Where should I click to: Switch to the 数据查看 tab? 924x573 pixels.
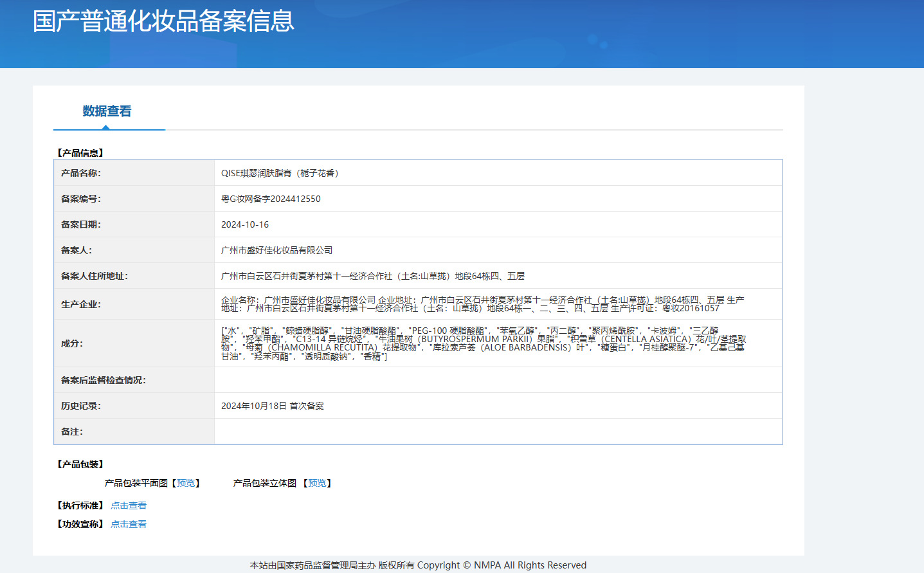[107, 111]
